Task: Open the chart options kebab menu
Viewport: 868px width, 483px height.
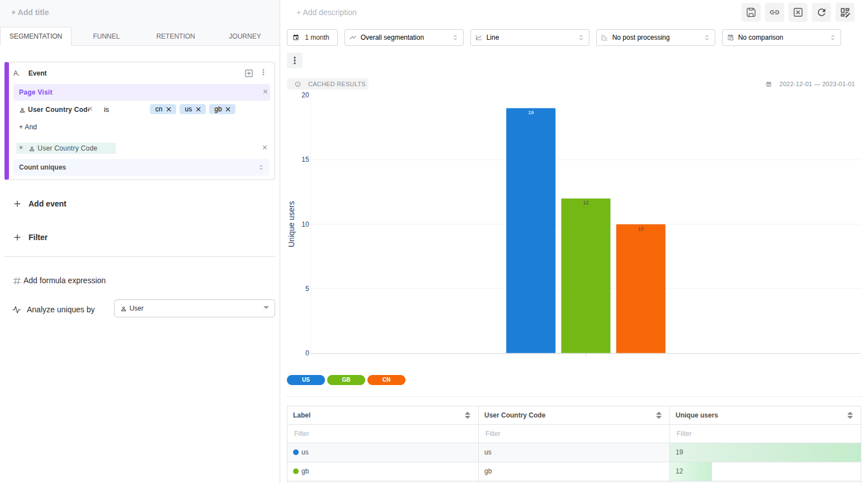Action: coord(295,60)
